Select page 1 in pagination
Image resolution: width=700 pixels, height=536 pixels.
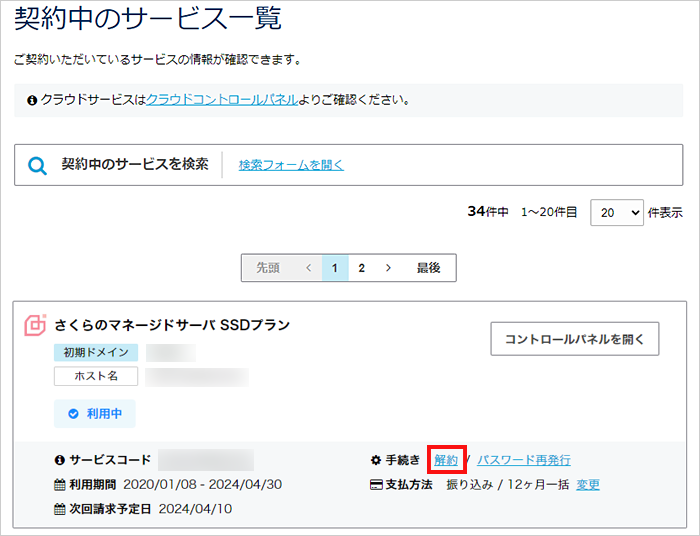tap(335, 268)
